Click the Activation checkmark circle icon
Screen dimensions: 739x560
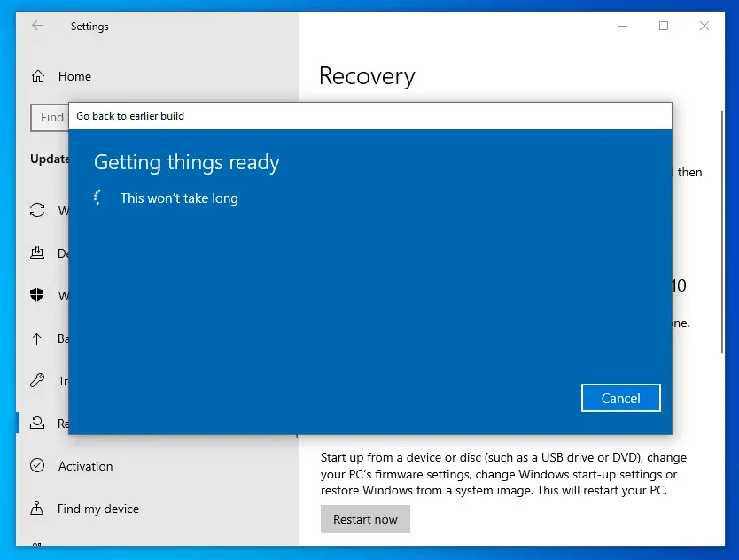(x=37, y=466)
